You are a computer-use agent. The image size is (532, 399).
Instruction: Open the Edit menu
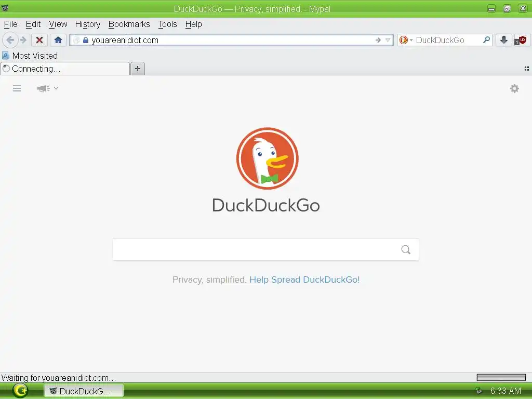pyautogui.click(x=33, y=24)
